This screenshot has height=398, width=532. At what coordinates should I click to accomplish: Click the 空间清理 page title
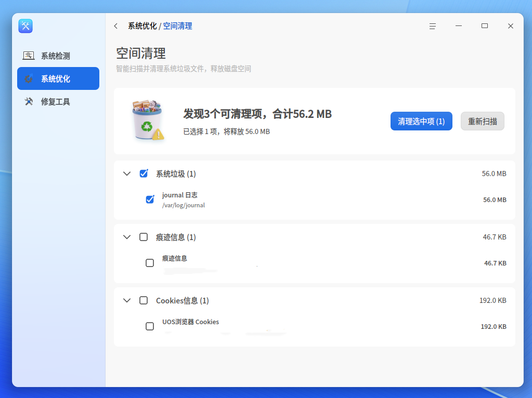(x=141, y=53)
